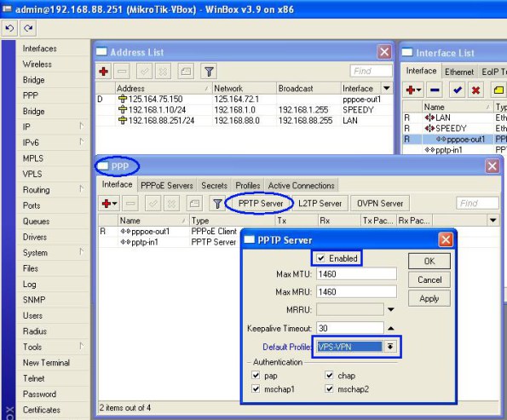Click Apply in PPTP Server dialog
Screen dimensions: 507x420
[429, 298]
